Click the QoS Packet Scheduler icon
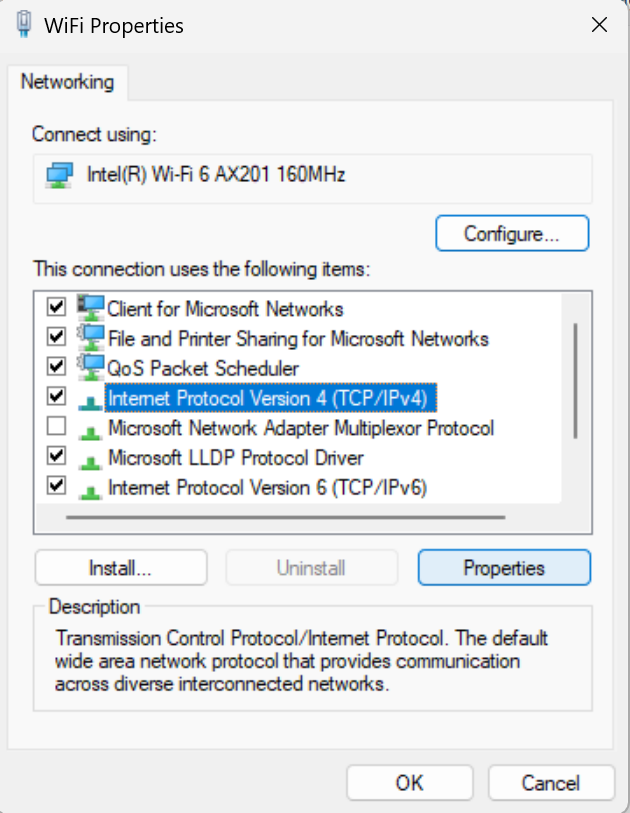Screen dimensions: 630x813 (91, 367)
